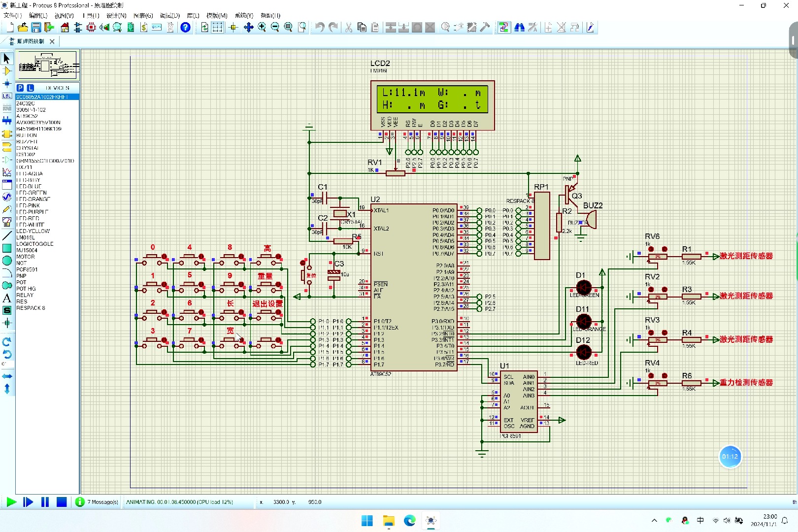798x532 pixels.
Task: Select the Graph mode tool
Action: tap(6, 172)
